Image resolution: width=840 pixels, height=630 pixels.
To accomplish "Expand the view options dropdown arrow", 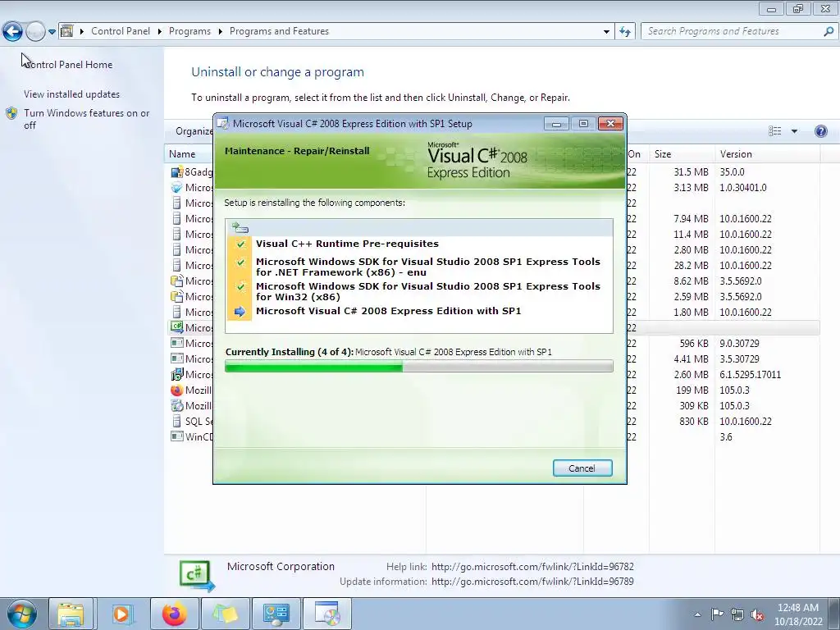I will pyautogui.click(x=794, y=131).
